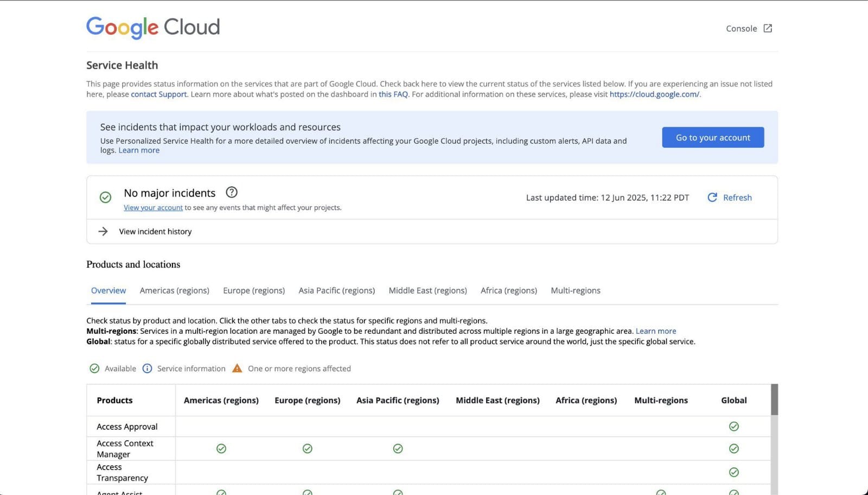Image resolution: width=868 pixels, height=495 pixels.
Task: Click Access Context Manager Europe status checkmark
Action: click(308, 449)
